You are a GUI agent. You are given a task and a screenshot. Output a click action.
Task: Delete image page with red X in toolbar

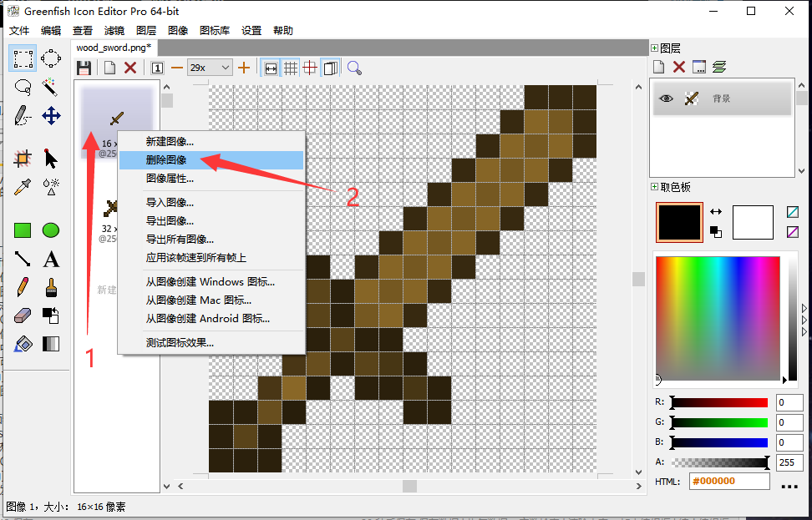tap(130, 68)
